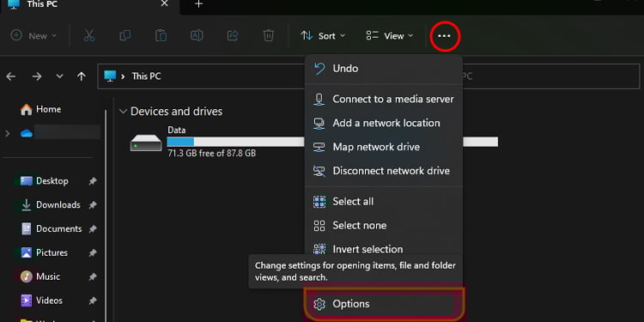The image size is (644, 322).
Task: Navigate back with the left arrow
Action: tap(10, 76)
